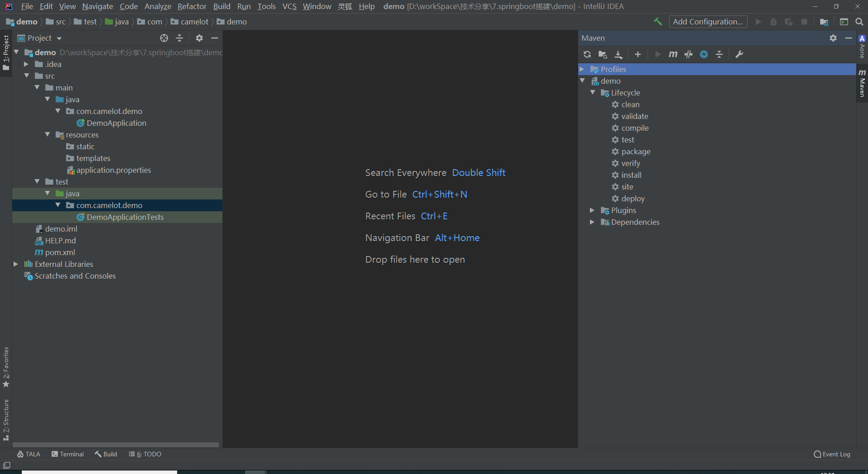Select application.properties file
Viewport: 868px width, 474px height.
click(x=113, y=170)
